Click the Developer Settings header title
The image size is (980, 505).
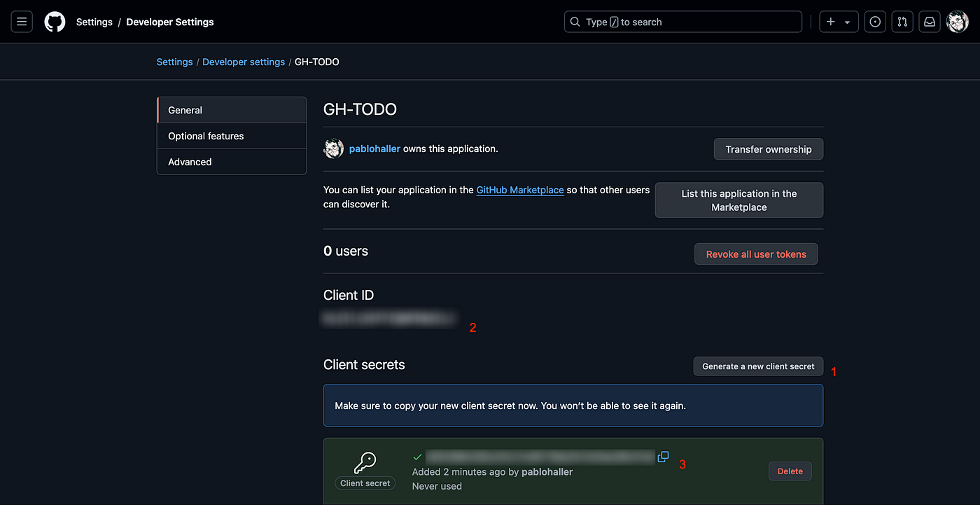tap(170, 22)
